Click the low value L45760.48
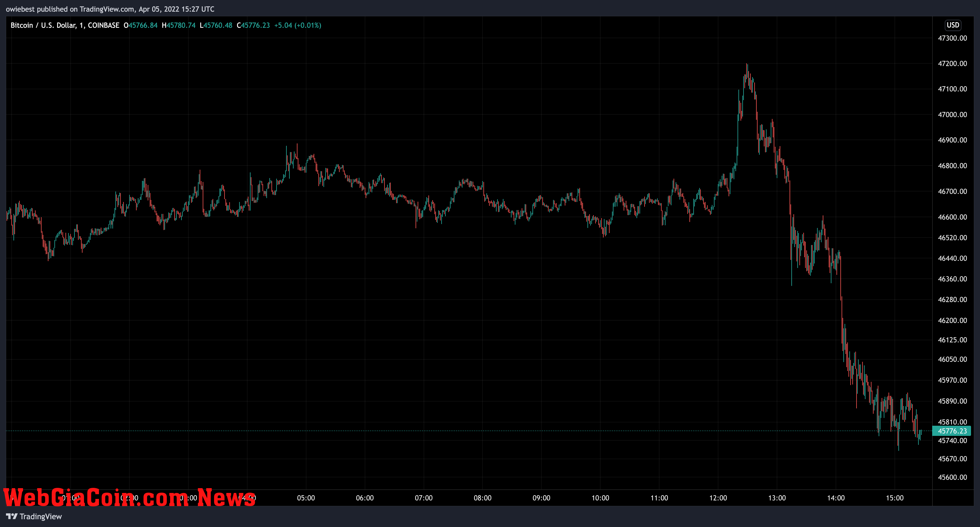Viewport: 980px width, 527px height. tap(216, 25)
